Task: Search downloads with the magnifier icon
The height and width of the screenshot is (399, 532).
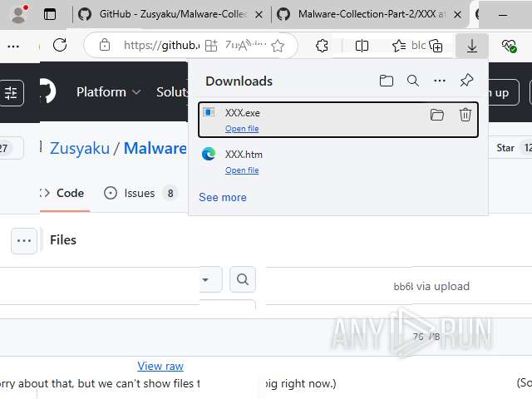Action: tap(413, 81)
